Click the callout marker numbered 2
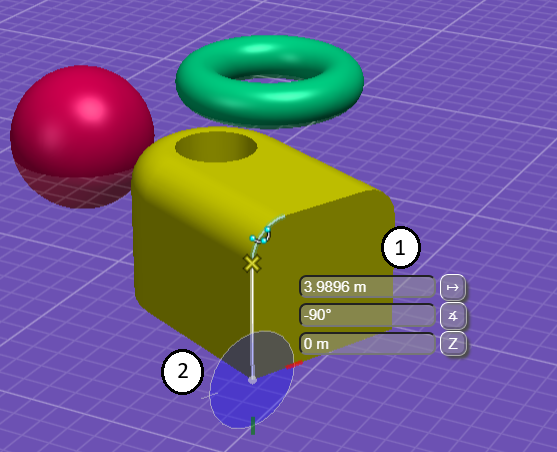The width and height of the screenshot is (557, 452). point(183,372)
